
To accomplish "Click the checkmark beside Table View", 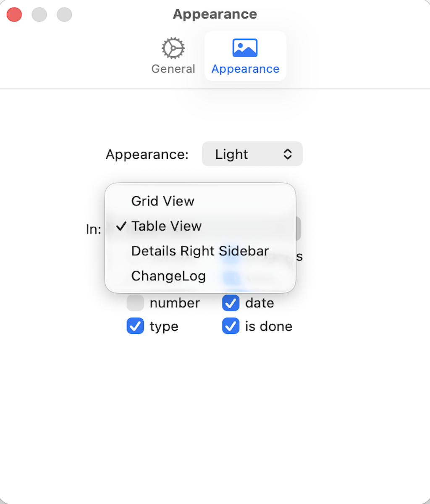I will coord(121,226).
